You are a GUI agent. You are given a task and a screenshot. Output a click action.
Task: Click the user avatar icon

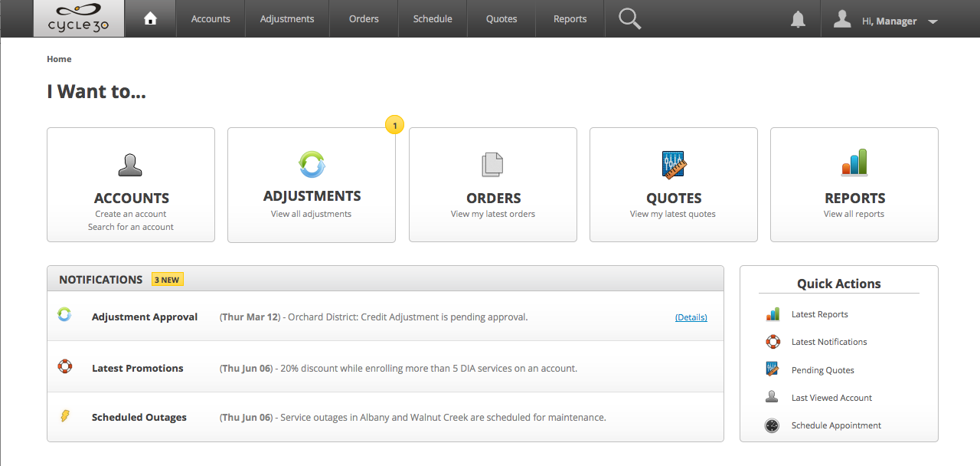coord(842,19)
